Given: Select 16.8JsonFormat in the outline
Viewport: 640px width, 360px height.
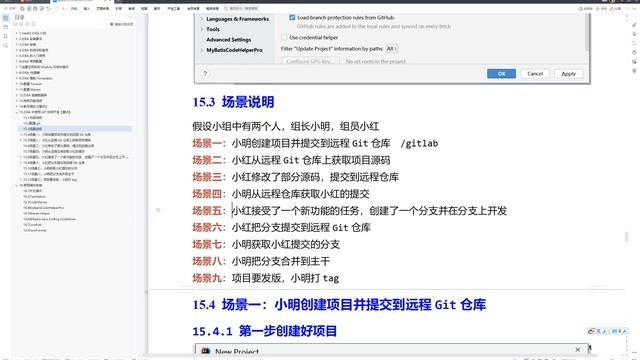Looking at the screenshot, I should point(35,230).
